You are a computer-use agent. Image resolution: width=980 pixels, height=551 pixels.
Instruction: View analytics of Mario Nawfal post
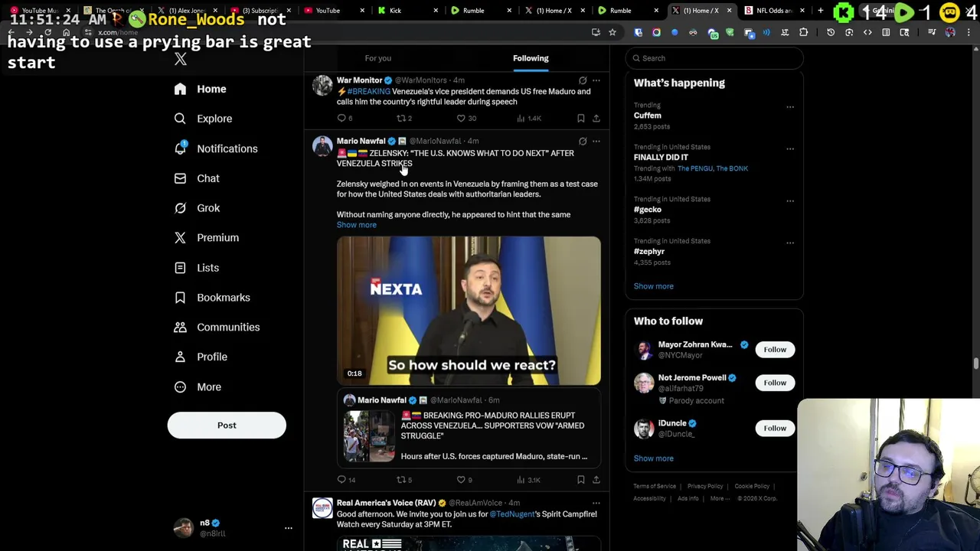(528, 480)
